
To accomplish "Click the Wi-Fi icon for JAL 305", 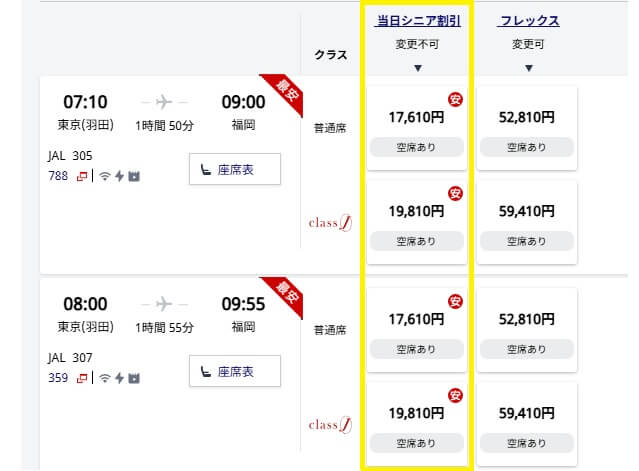I will pyautogui.click(x=105, y=176).
